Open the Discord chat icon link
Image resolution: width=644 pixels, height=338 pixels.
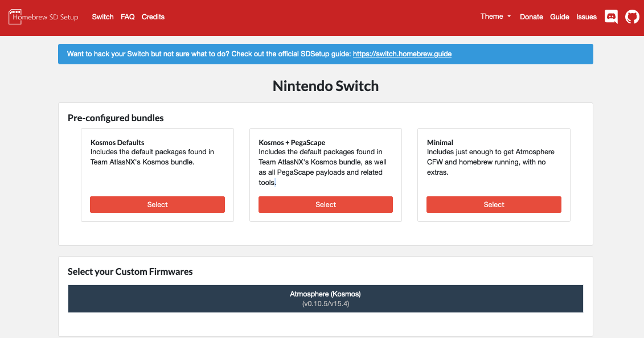611,17
